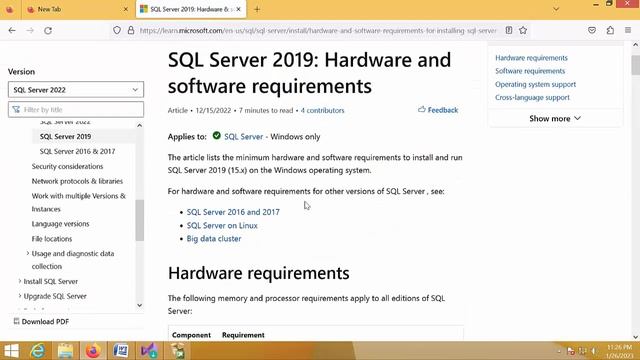This screenshot has height=360, width=640.
Task: Open Work with multiple Versions & Instances
Action: pyautogui.click(x=79, y=202)
